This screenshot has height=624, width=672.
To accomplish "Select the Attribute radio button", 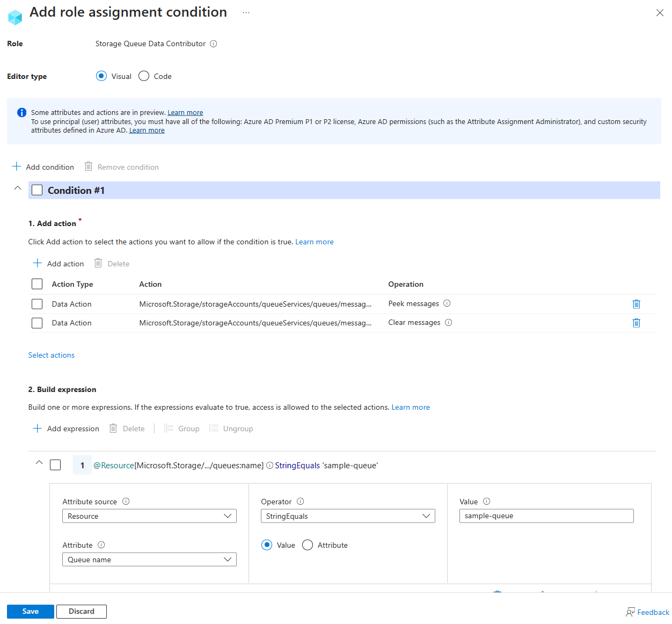I will 308,545.
